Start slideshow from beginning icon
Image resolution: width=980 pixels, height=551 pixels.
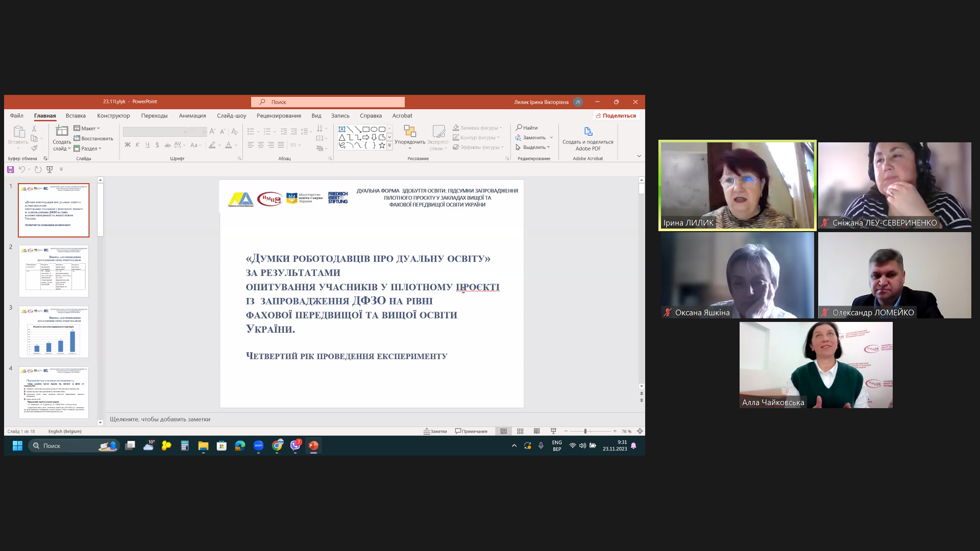click(x=50, y=169)
